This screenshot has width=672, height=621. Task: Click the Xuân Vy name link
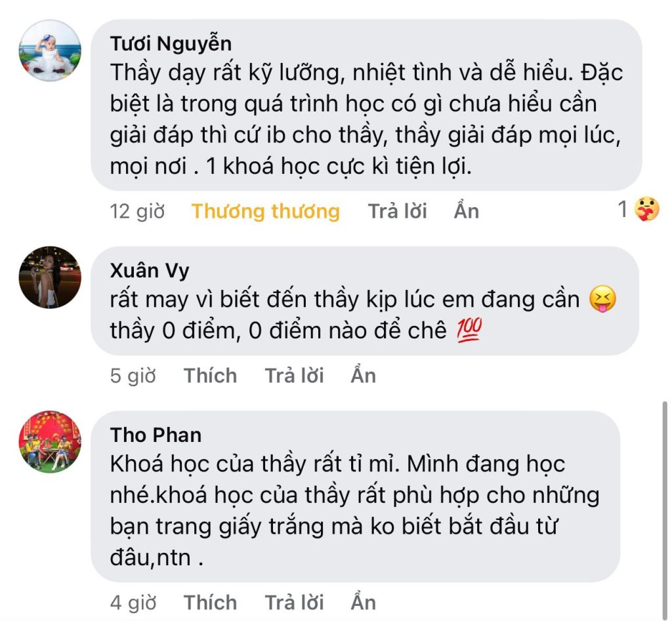(150, 270)
